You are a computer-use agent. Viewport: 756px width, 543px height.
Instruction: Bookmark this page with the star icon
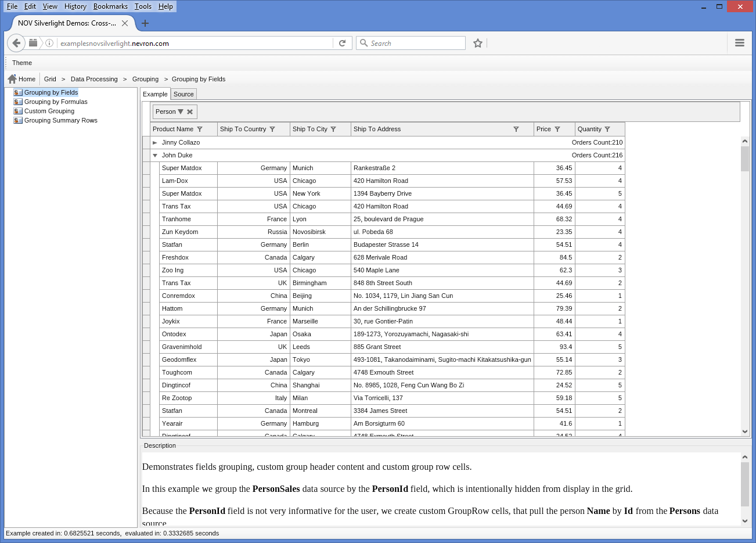[x=478, y=43]
